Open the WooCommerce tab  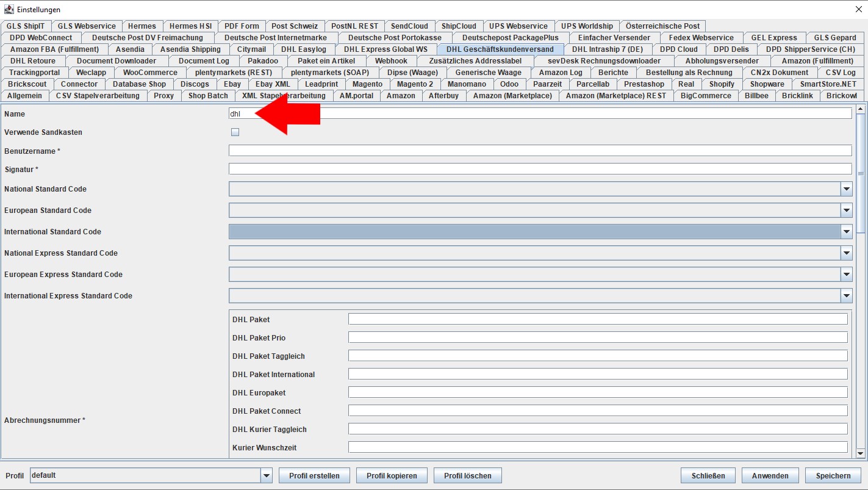150,73
